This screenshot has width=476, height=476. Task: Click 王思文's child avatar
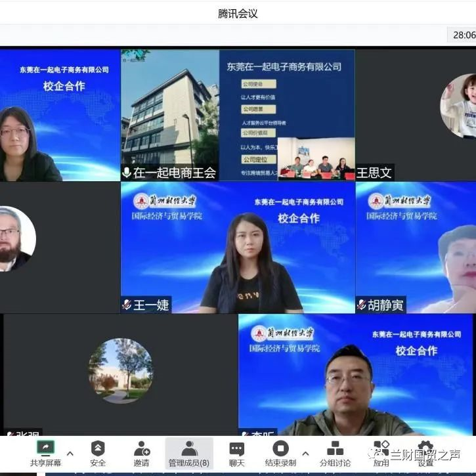click(x=458, y=106)
